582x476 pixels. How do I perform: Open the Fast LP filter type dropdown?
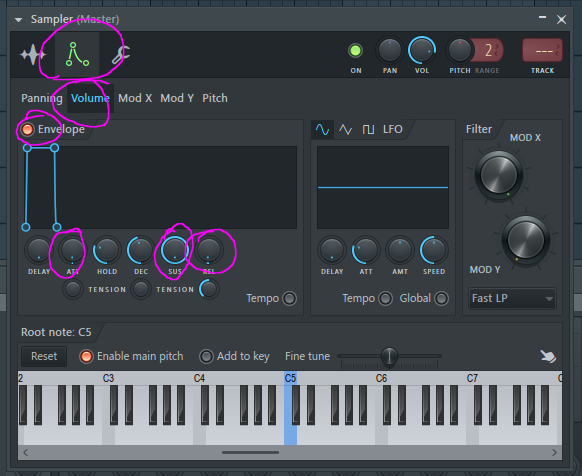click(512, 298)
